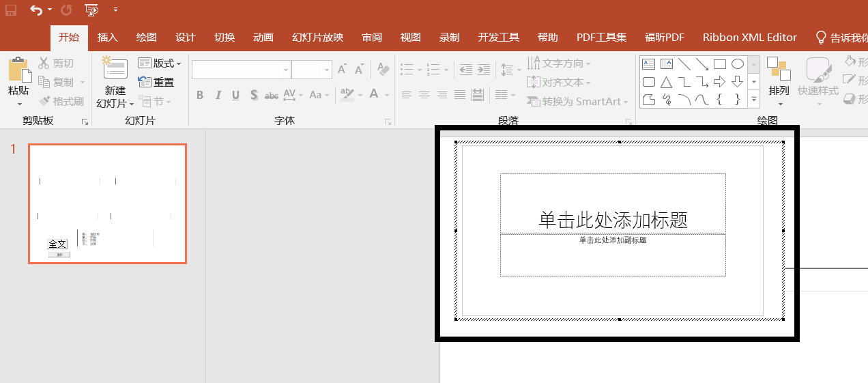
Task: Toggle Bold formatting button
Action: (x=200, y=95)
